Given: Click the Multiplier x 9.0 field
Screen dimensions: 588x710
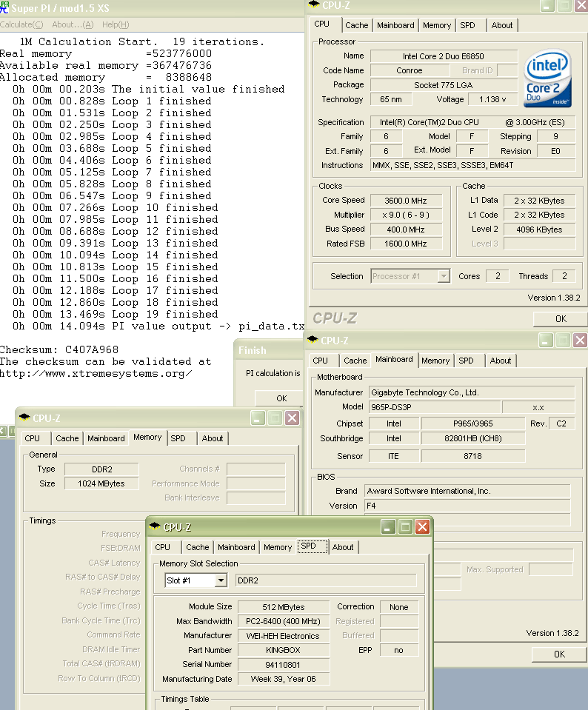Looking at the screenshot, I should (x=405, y=215).
